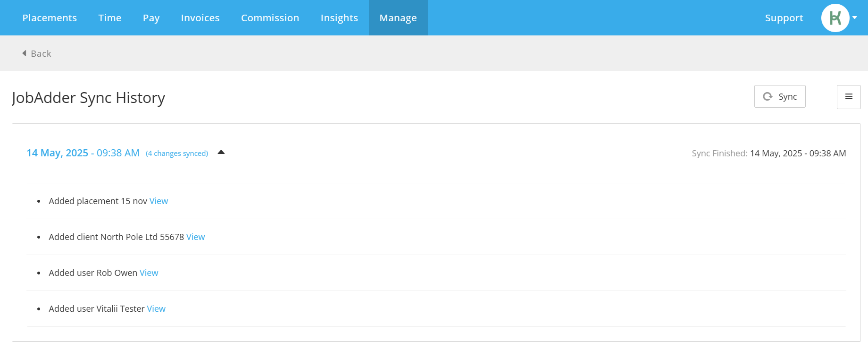Click the 'JobAdder Sync History' heading
This screenshot has height=342, width=868.
coord(89,98)
